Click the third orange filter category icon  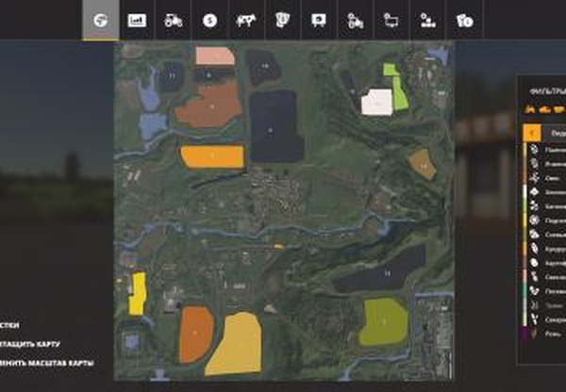[558, 109]
